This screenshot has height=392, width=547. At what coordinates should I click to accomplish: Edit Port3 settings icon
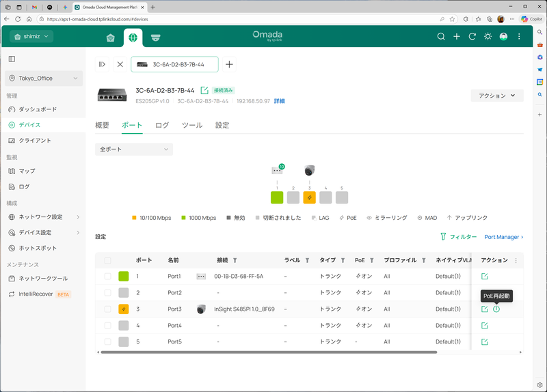485,309
